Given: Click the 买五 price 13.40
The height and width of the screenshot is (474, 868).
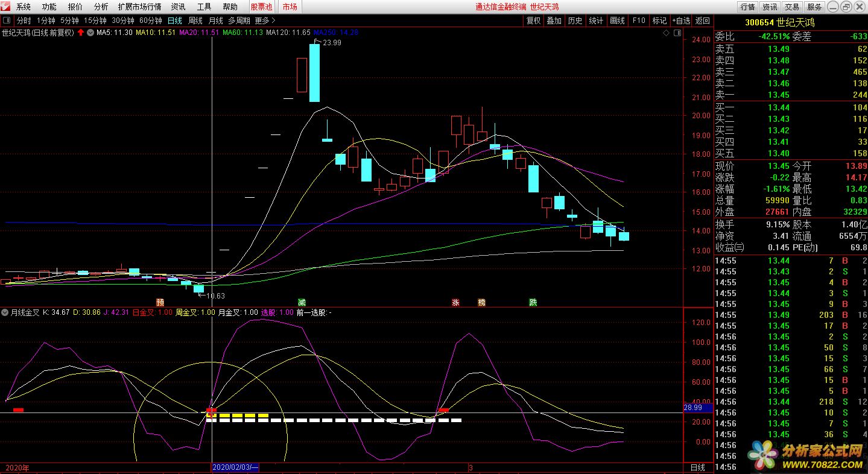Looking at the screenshot, I should [x=778, y=153].
